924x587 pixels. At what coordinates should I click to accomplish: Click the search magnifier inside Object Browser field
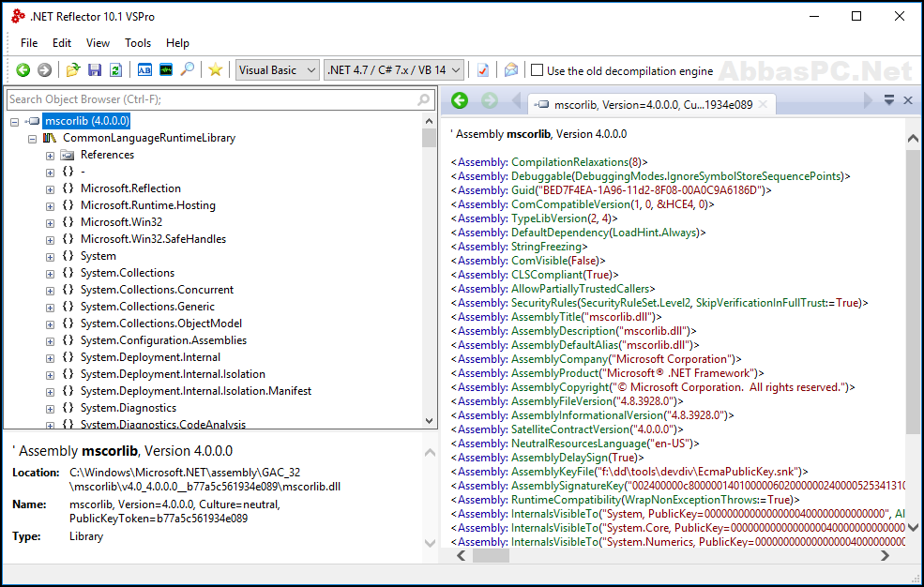[x=424, y=99]
